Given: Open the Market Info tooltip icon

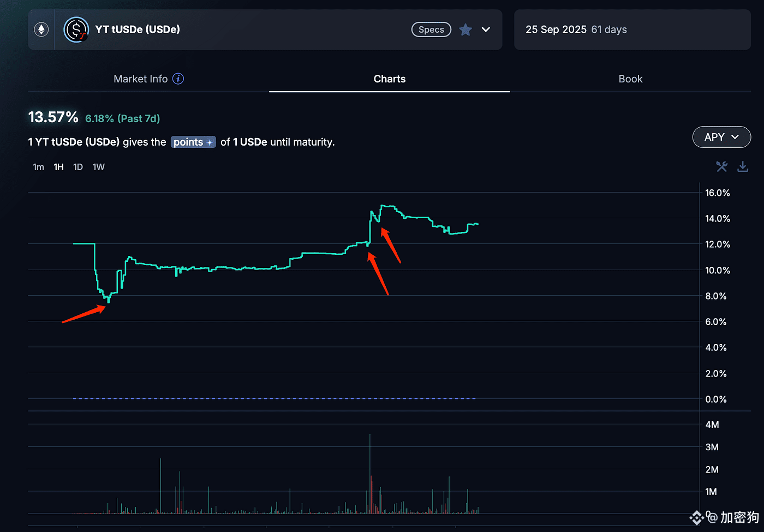Looking at the screenshot, I should (x=178, y=79).
